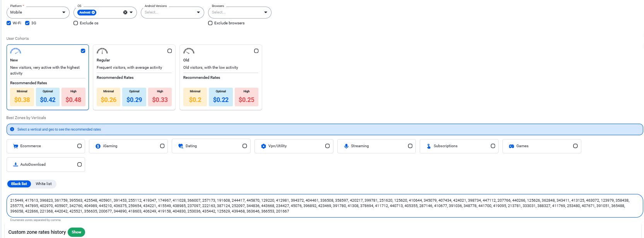Click the info icon in the blue banner
644x238 pixels.
(12, 129)
